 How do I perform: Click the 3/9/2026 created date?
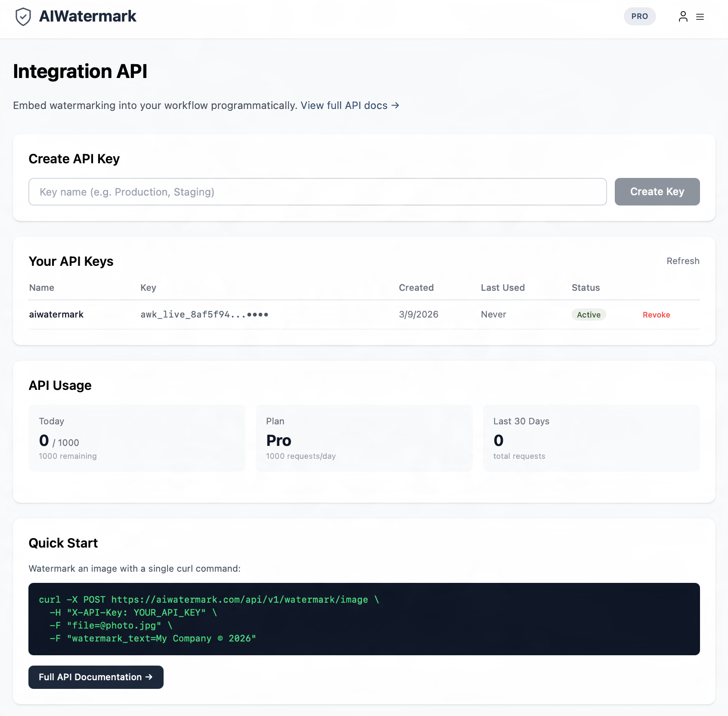(x=418, y=314)
